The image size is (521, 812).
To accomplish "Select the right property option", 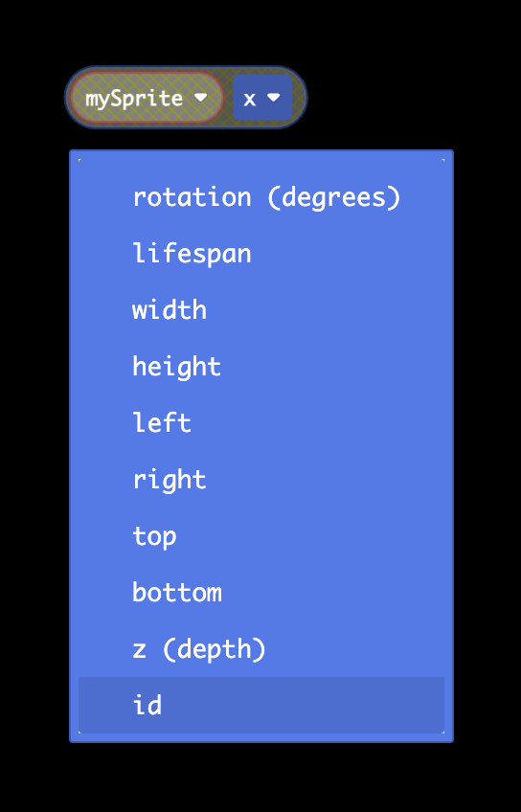I will pos(261,479).
